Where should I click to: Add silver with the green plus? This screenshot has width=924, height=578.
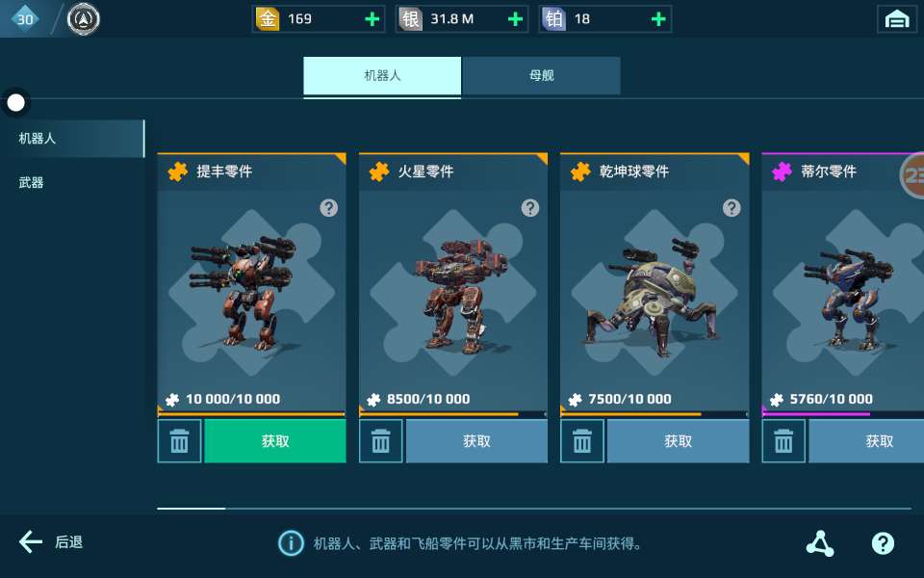coord(515,19)
